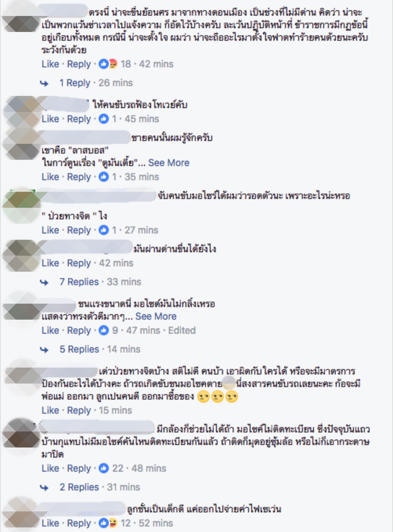Click the profile avatar of the 48 mins commenter
The width and height of the screenshot is (393, 532).
tap(21, 433)
